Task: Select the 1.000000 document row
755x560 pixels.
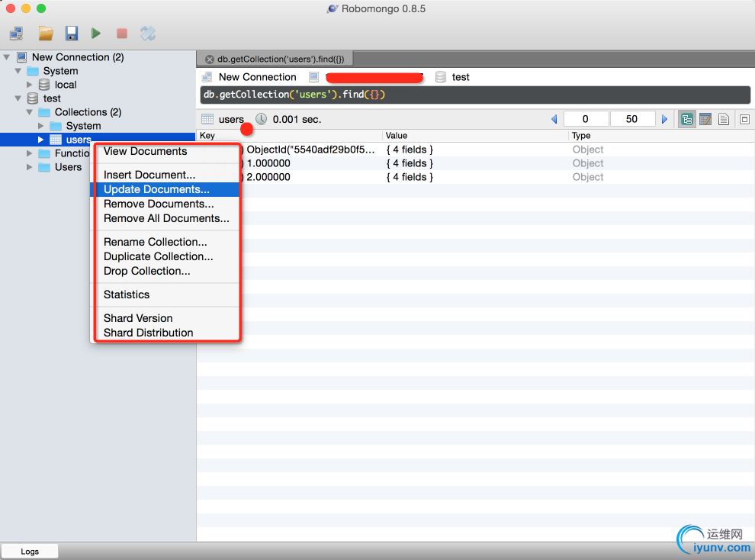Action: click(x=476, y=163)
